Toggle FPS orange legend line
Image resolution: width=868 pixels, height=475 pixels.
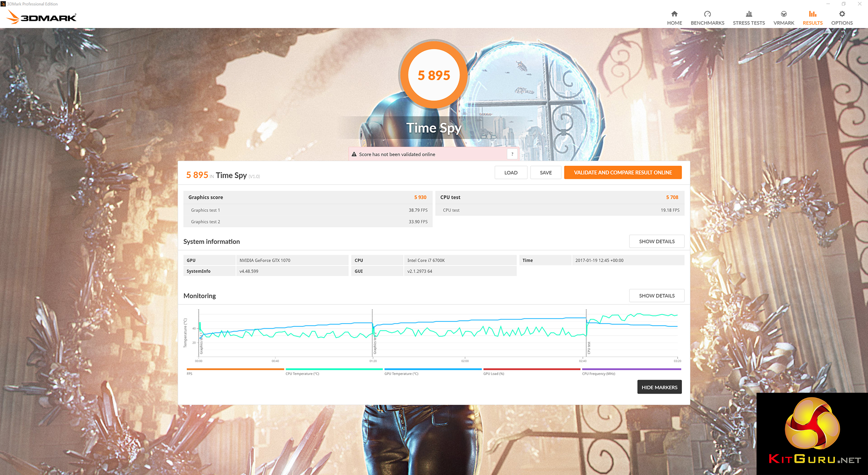235,369
